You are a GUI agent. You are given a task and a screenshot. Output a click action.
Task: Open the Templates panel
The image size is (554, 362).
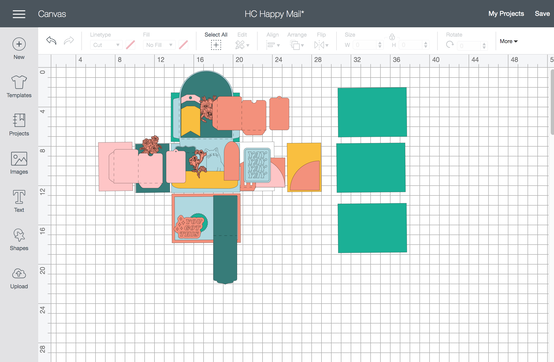point(19,87)
